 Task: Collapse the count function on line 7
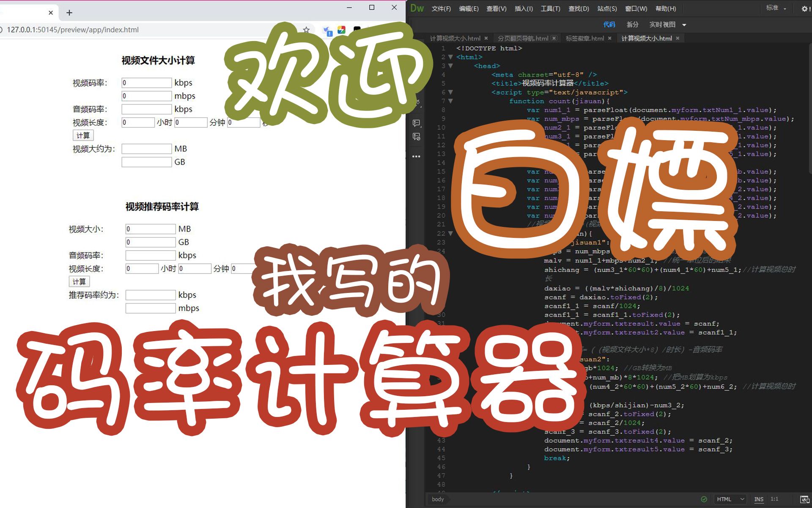pyautogui.click(x=450, y=101)
